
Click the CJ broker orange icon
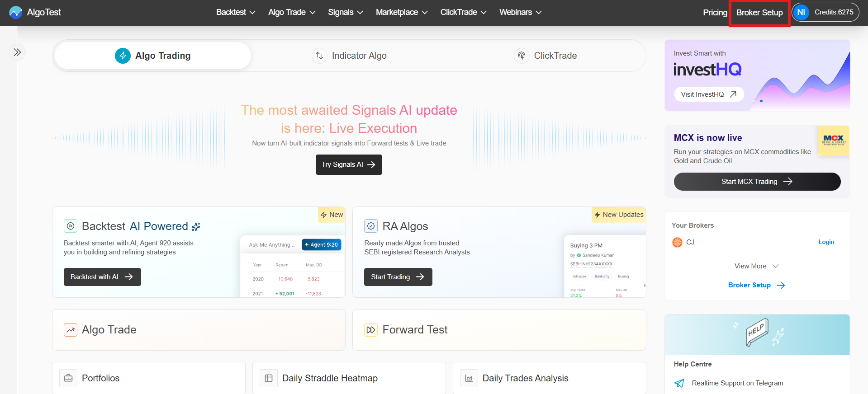click(x=677, y=242)
